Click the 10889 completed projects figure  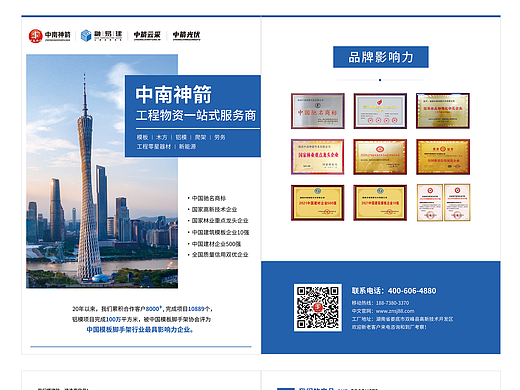(x=196, y=309)
